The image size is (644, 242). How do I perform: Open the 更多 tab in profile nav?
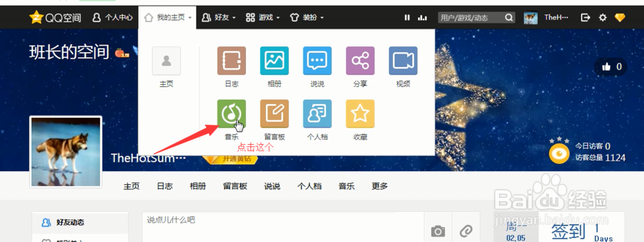[379, 186]
